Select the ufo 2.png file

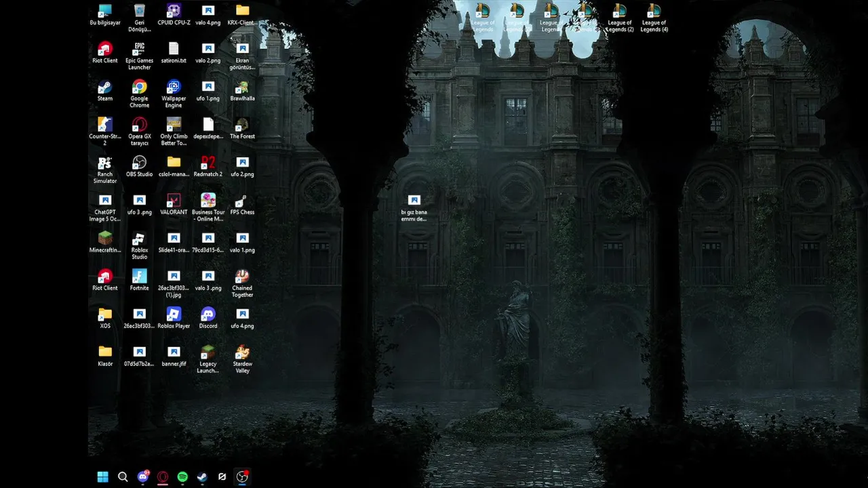(242, 167)
